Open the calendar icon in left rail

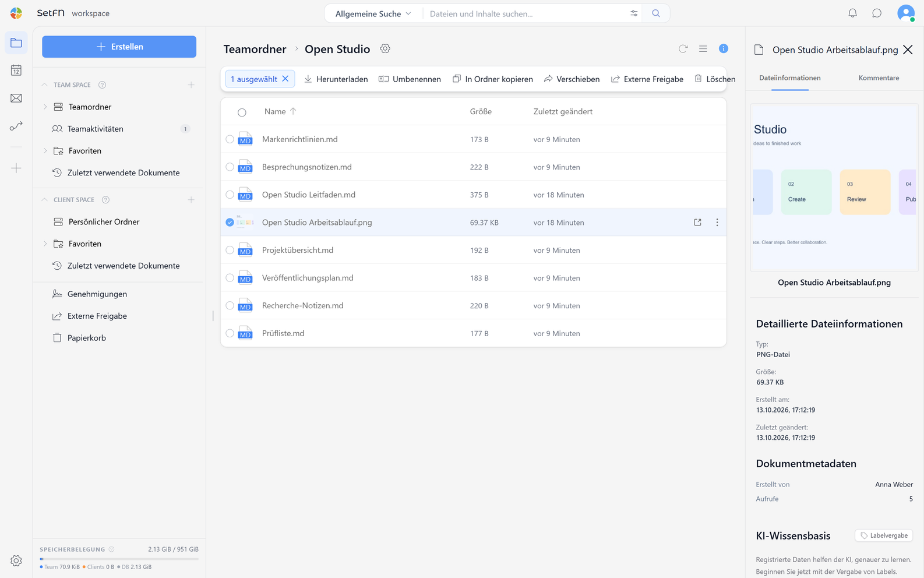(16, 71)
